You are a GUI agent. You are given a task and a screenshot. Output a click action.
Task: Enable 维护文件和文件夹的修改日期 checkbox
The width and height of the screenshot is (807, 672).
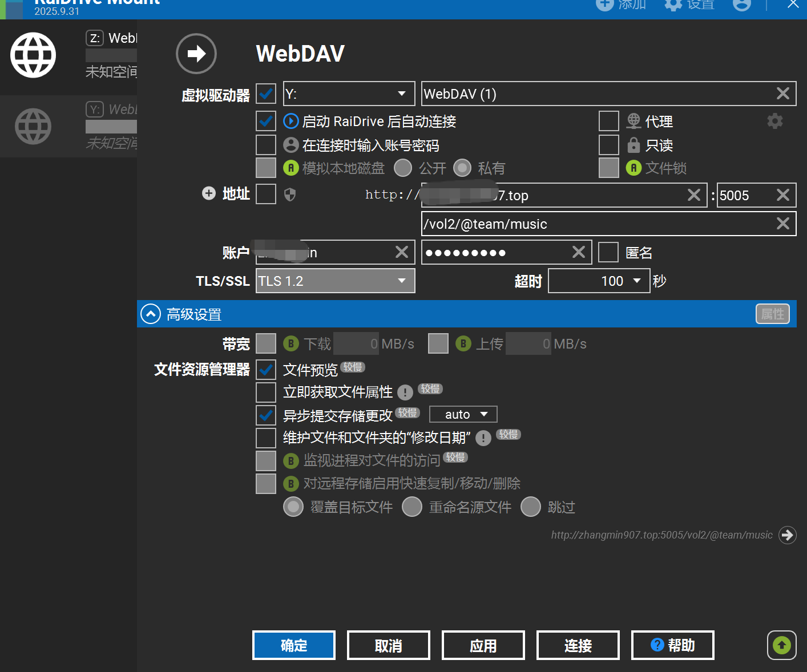coord(266,438)
